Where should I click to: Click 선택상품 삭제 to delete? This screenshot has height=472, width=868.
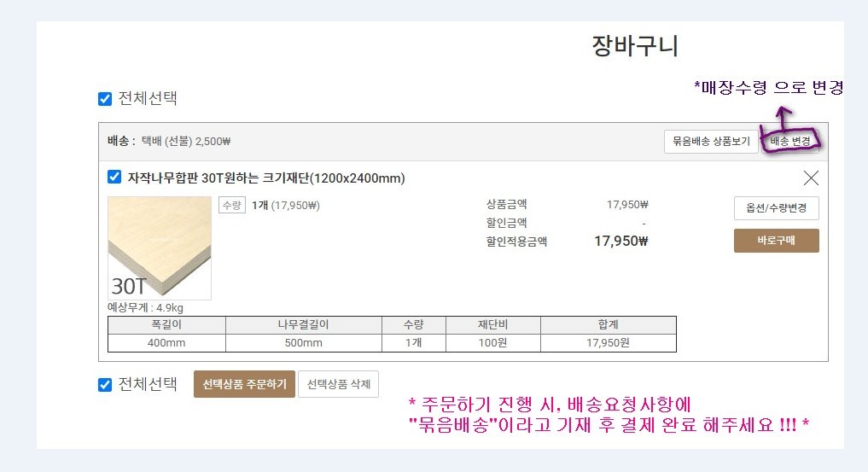tap(338, 384)
